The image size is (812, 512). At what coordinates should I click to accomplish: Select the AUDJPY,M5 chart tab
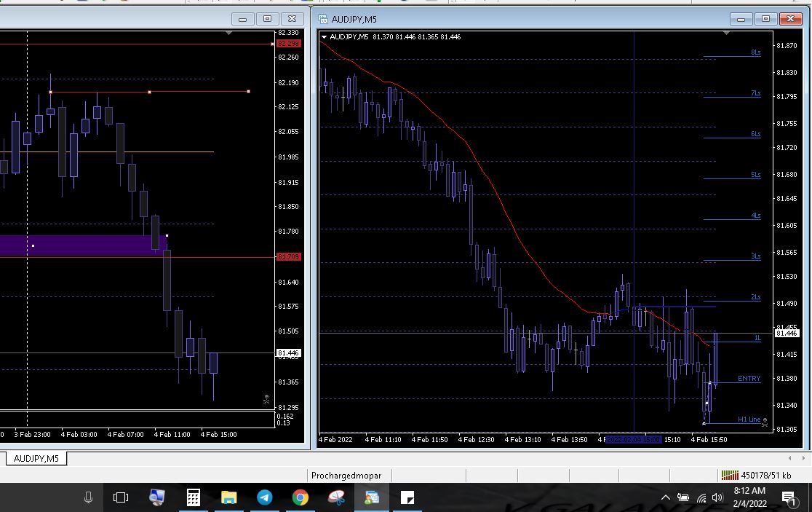(36, 458)
